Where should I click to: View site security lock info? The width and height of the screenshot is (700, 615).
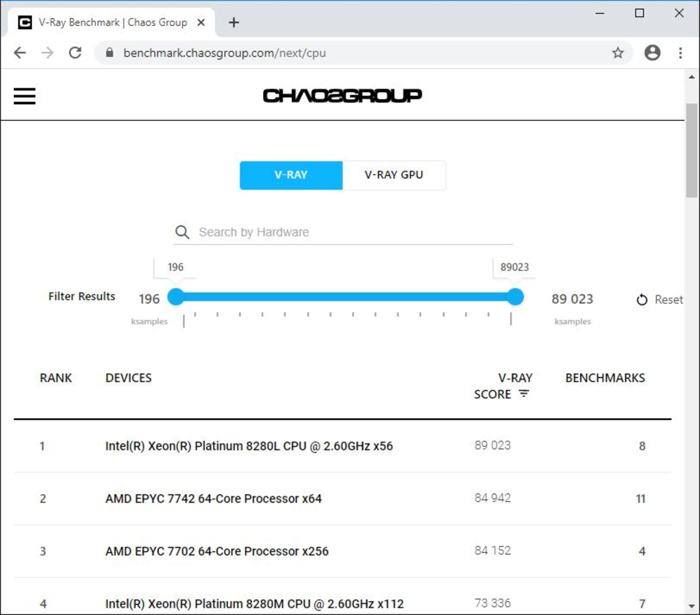point(109,53)
